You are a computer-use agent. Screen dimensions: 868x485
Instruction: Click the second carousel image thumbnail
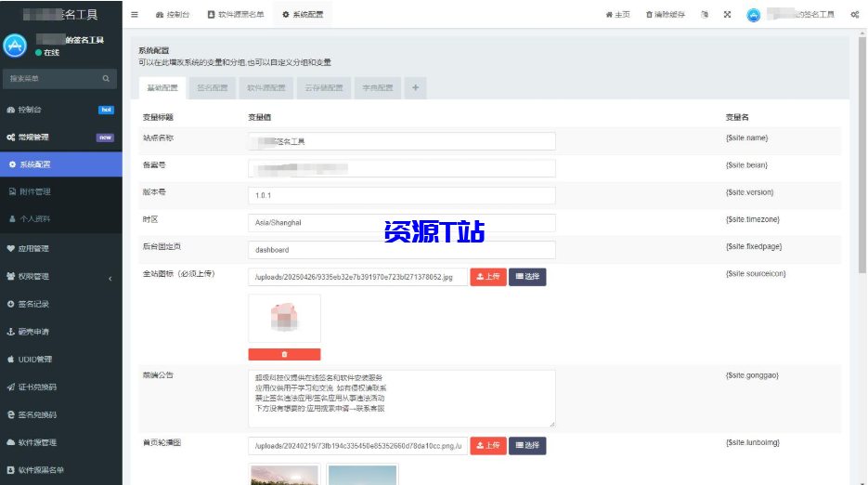[x=363, y=475]
